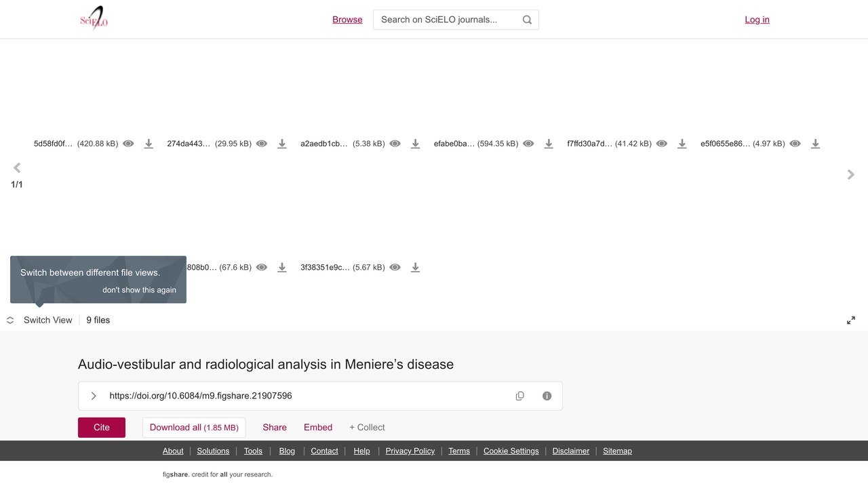Expand the DOI citation chevron

pos(94,396)
